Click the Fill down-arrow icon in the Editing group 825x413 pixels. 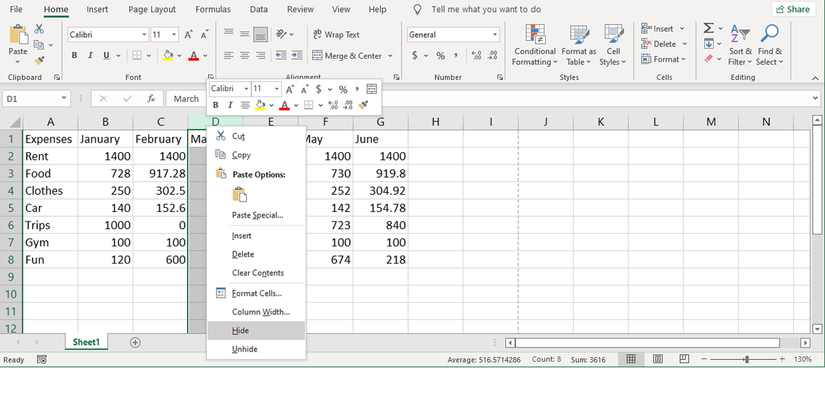point(709,44)
